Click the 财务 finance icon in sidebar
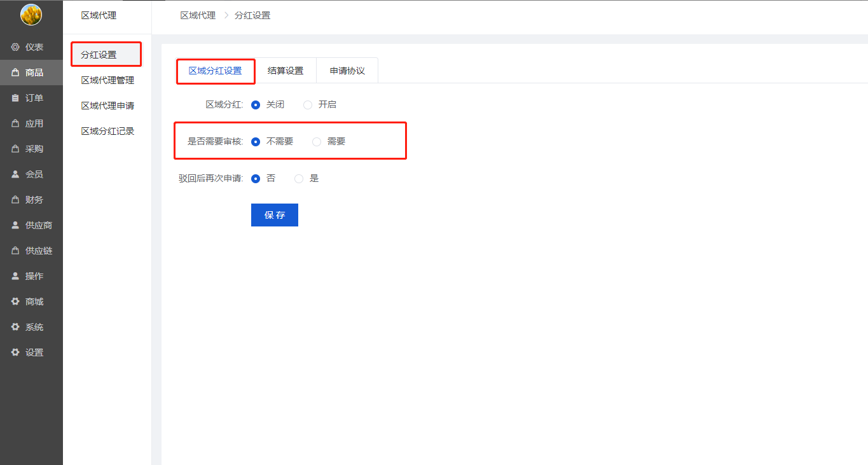 (16, 200)
